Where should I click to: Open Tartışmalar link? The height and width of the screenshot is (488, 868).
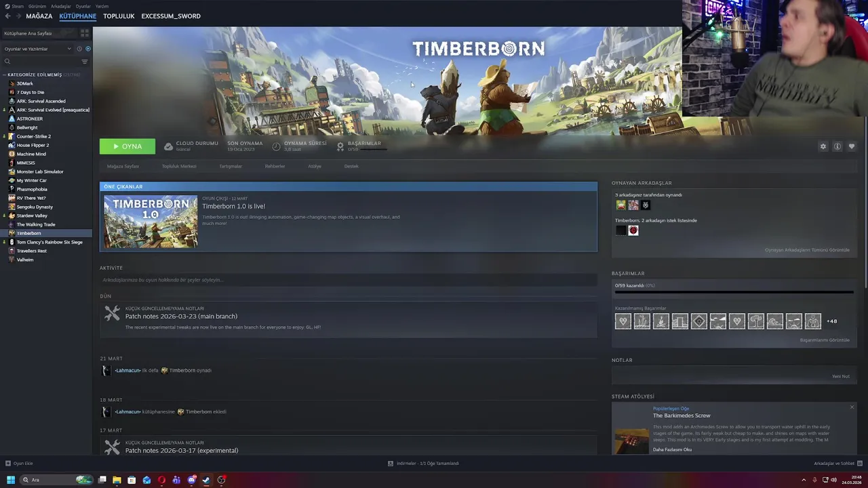[x=231, y=166]
